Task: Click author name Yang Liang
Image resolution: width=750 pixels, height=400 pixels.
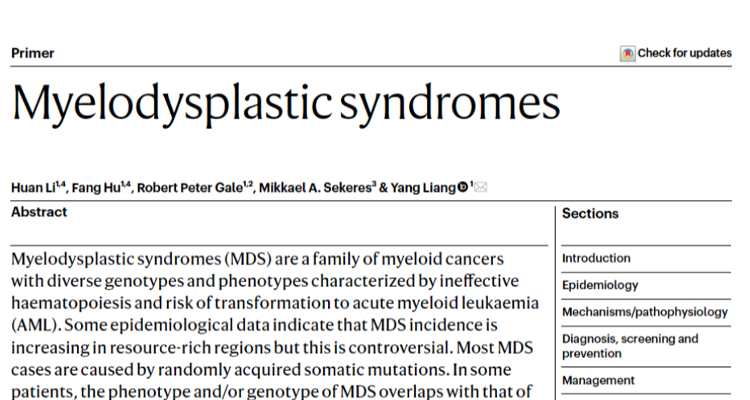Action: [423, 188]
